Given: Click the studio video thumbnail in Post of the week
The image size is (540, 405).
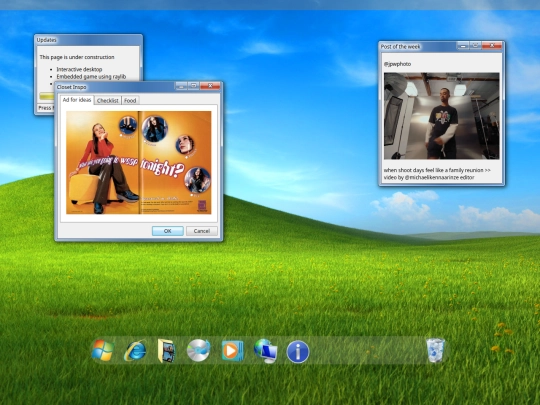Looking at the screenshot, I should pyautogui.click(x=442, y=116).
